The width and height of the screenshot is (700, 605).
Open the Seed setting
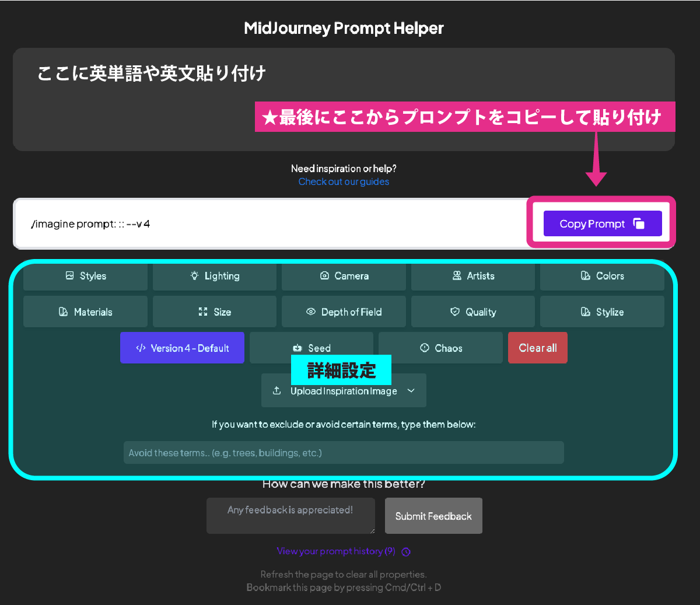(x=311, y=348)
